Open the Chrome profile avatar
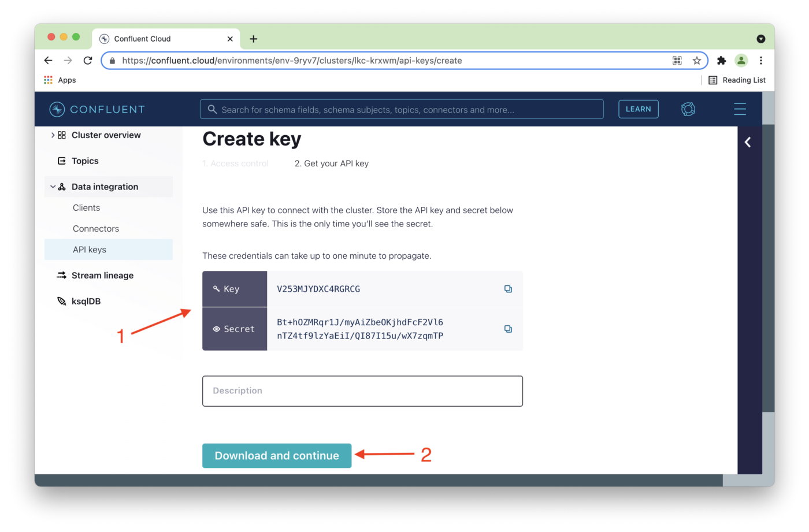 (741, 60)
